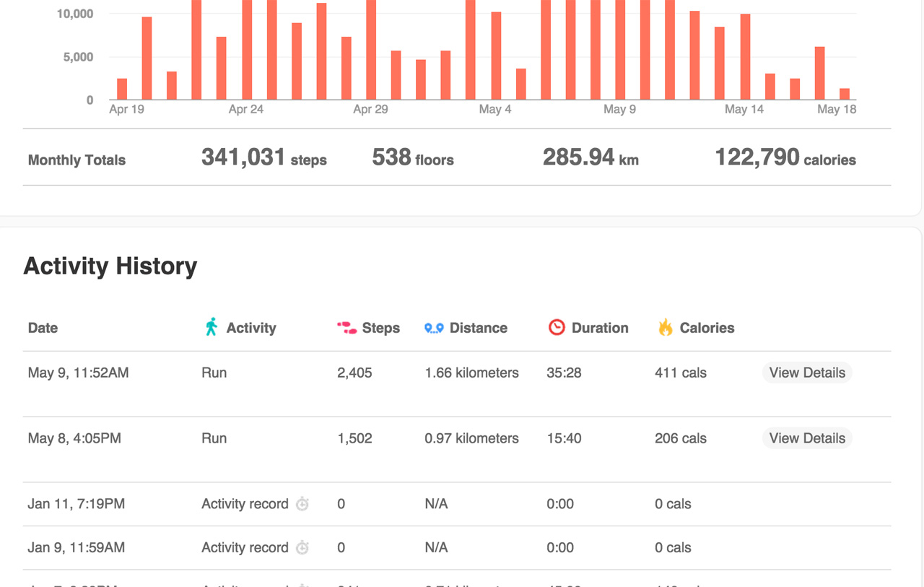Click the blue map pins Distance icon
Screen dimensions: 924x587
tap(434, 328)
